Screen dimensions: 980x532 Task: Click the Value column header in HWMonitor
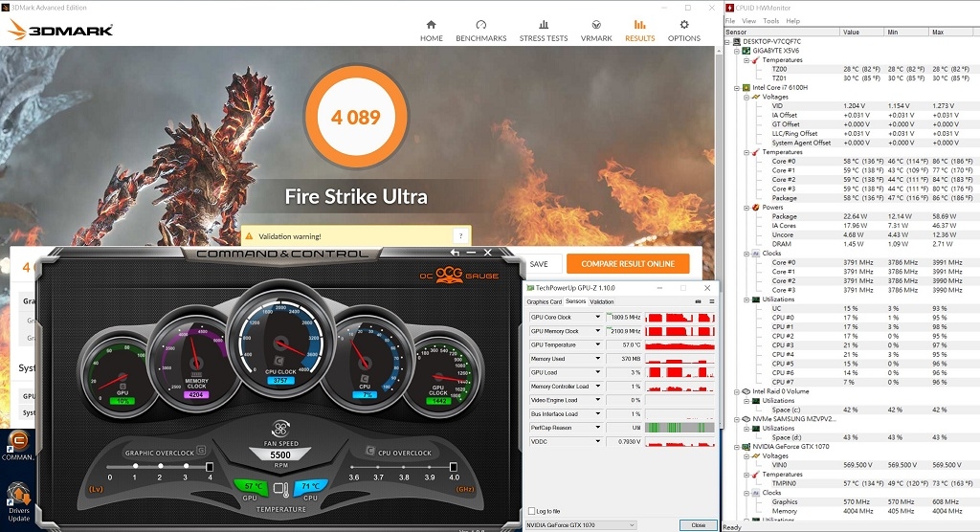tap(862, 32)
